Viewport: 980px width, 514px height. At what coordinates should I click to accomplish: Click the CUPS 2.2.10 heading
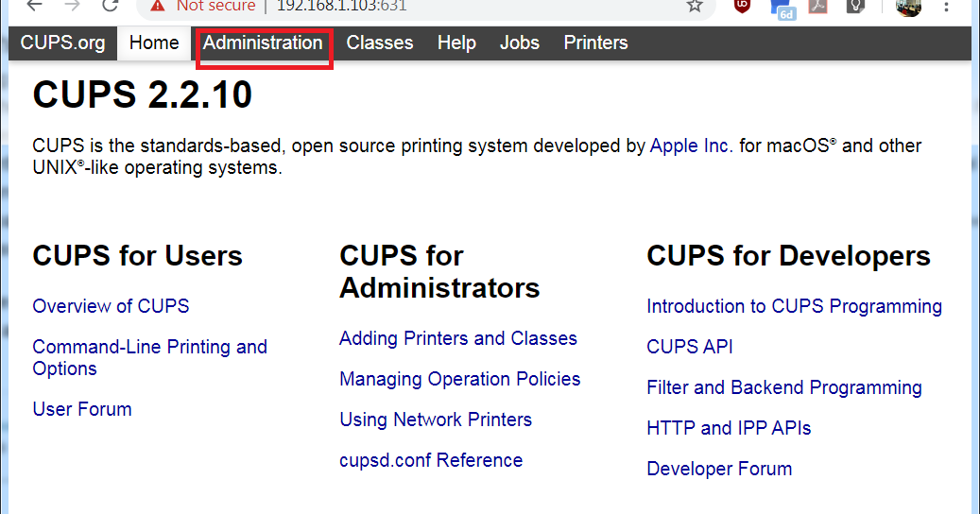click(143, 94)
